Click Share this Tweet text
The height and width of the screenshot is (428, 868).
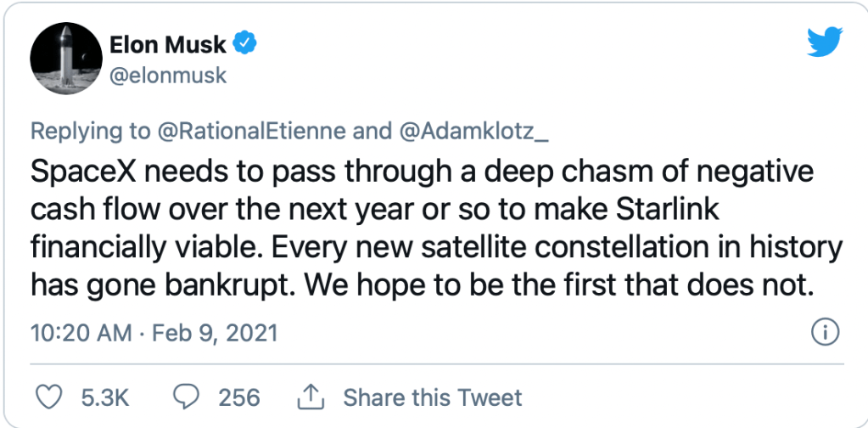point(432,397)
